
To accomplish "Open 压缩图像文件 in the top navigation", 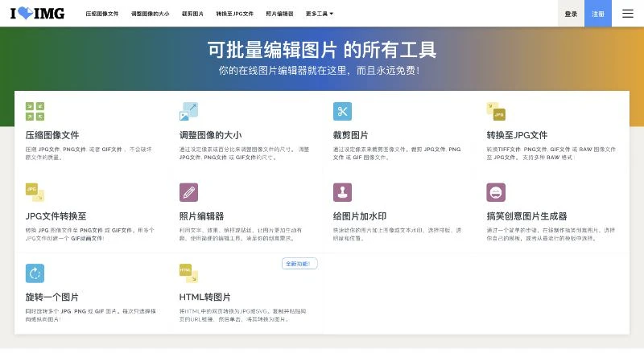I will (101, 14).
